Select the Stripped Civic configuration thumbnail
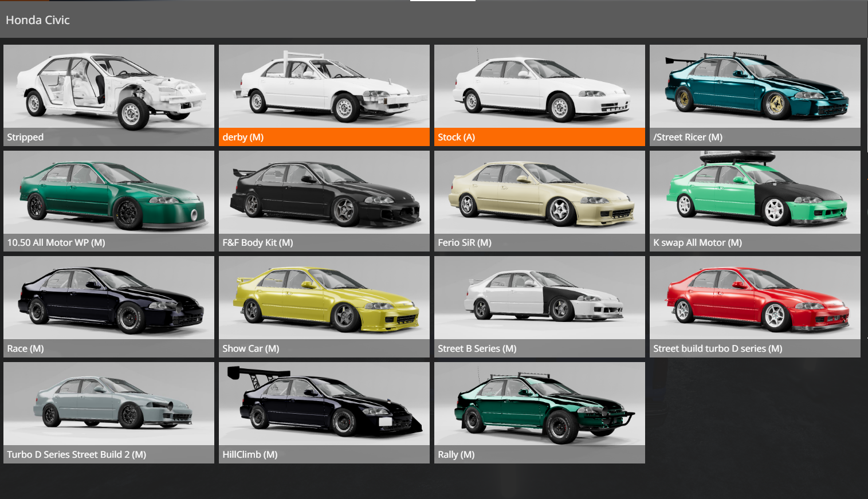The height and width of the screenshot is (499, 868). (x=109, y=95)
